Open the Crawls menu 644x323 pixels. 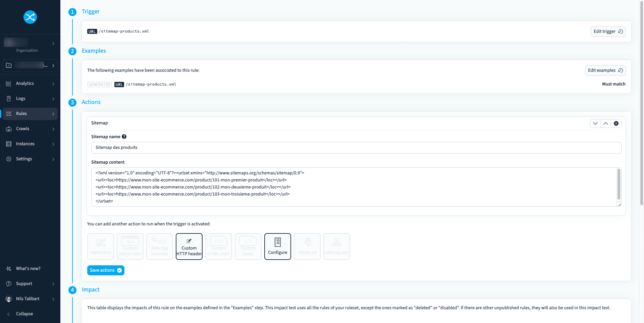(30, 129)
